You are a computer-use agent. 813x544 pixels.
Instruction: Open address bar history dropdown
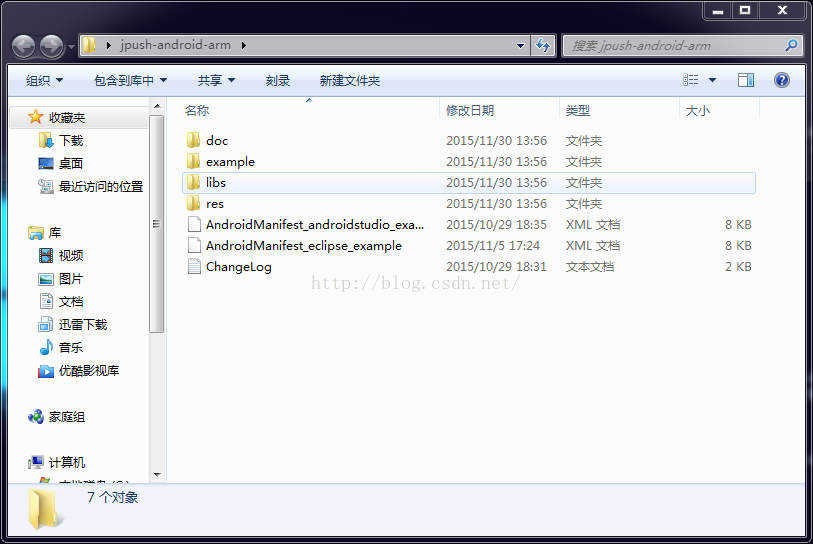(x=520, y=46)
